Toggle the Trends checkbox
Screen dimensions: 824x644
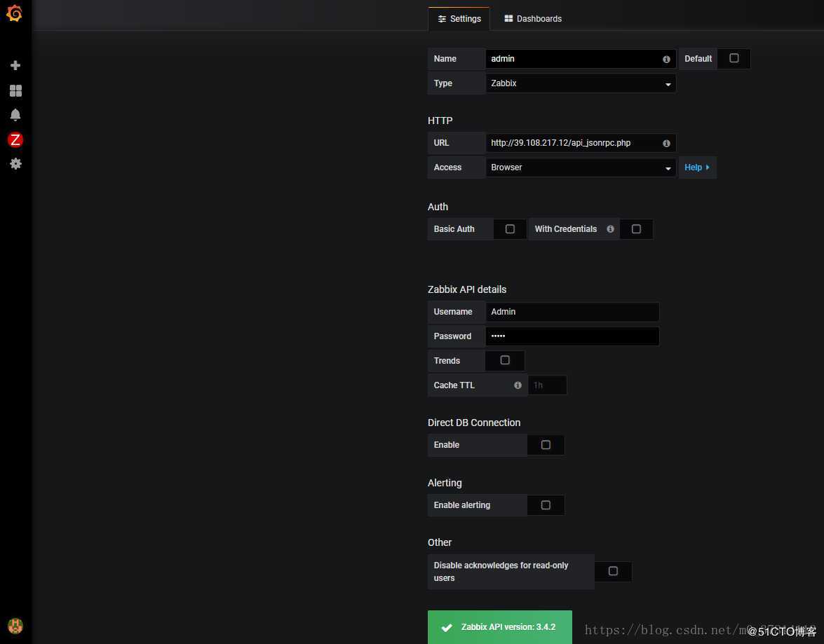[504, 360]
